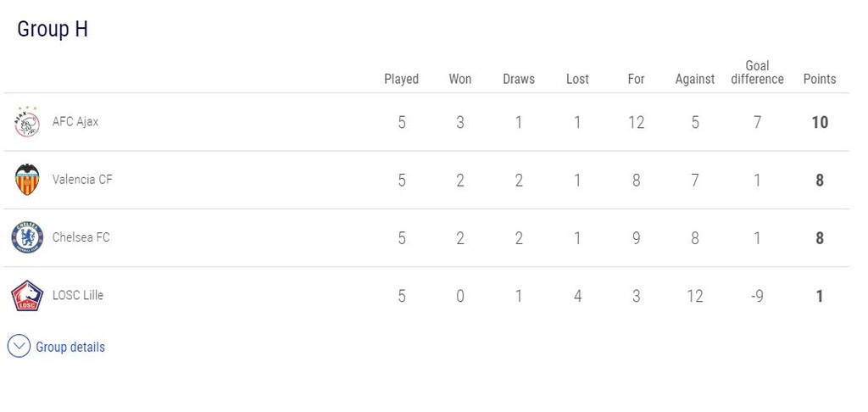This screenshot has height=412, width=868.
Task: Open the Group details link text
Action: point(70,347)
